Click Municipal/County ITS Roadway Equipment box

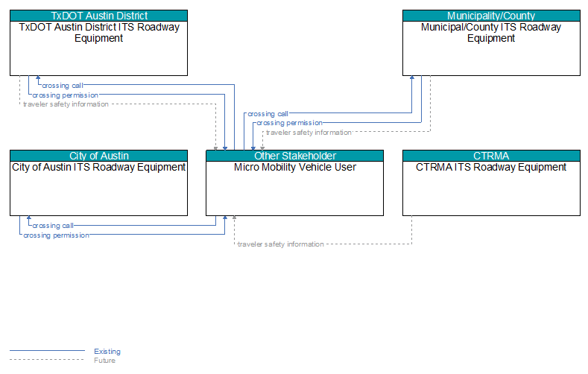point(491,43)
